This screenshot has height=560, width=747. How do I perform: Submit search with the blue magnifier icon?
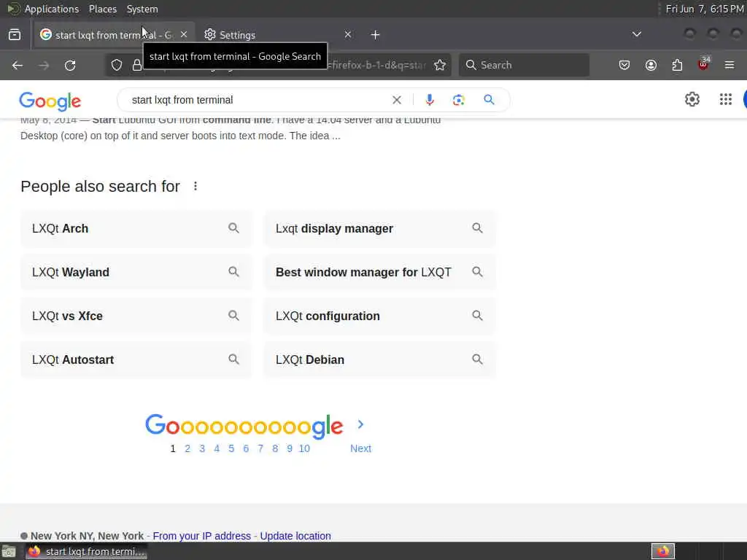(x=489, y=100)
